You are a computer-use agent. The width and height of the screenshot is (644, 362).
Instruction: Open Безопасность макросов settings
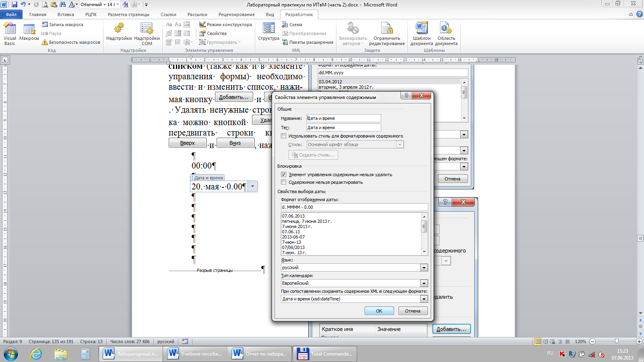click(x=71, y=42)
